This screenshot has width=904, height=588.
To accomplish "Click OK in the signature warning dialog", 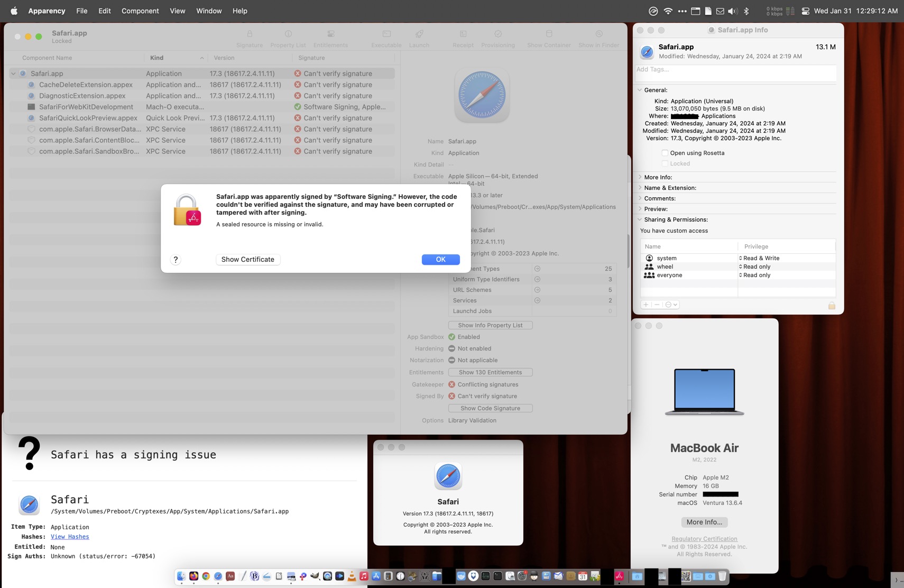I will [x=440, y=260].
